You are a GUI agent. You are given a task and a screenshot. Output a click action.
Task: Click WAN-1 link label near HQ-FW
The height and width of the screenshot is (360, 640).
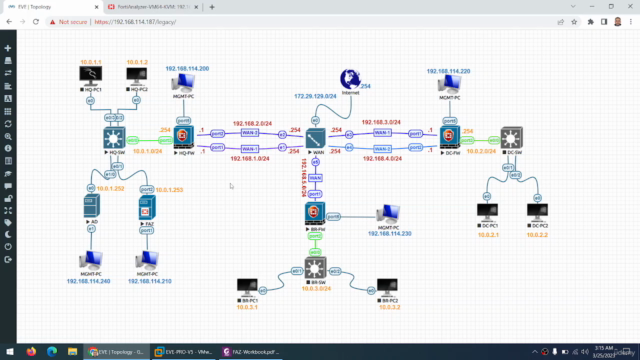click(x=249, y=149)
